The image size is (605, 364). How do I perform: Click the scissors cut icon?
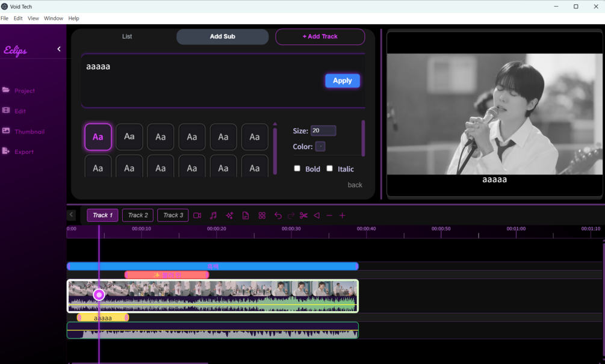pos(303,215)
